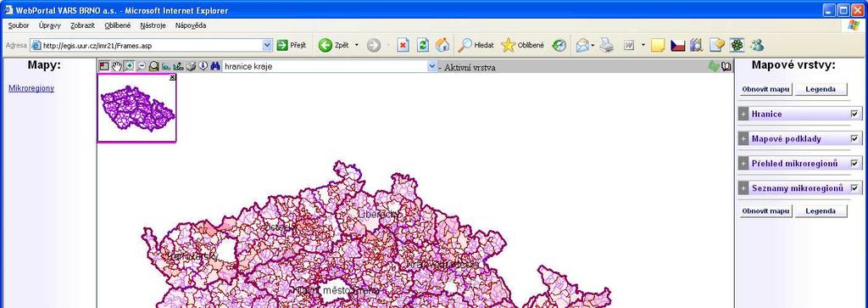
Task: Open the Mikroregiony link
Action: click(31, 88)
